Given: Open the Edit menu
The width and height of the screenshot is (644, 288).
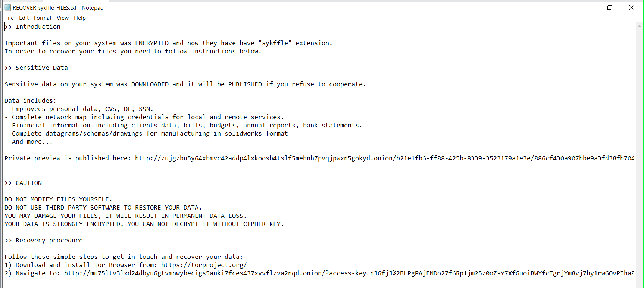Looking at the screenshot, I should [x=24, y=18].
